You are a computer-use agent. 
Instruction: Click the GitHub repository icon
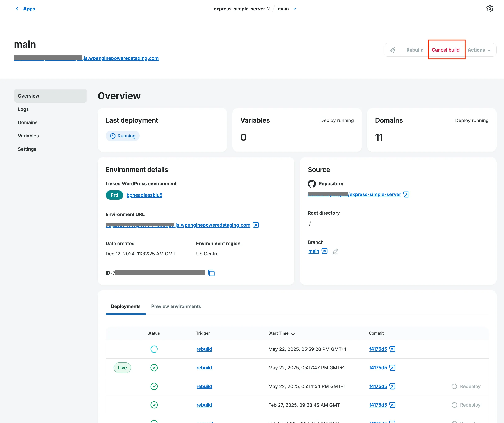click(312, 183)
